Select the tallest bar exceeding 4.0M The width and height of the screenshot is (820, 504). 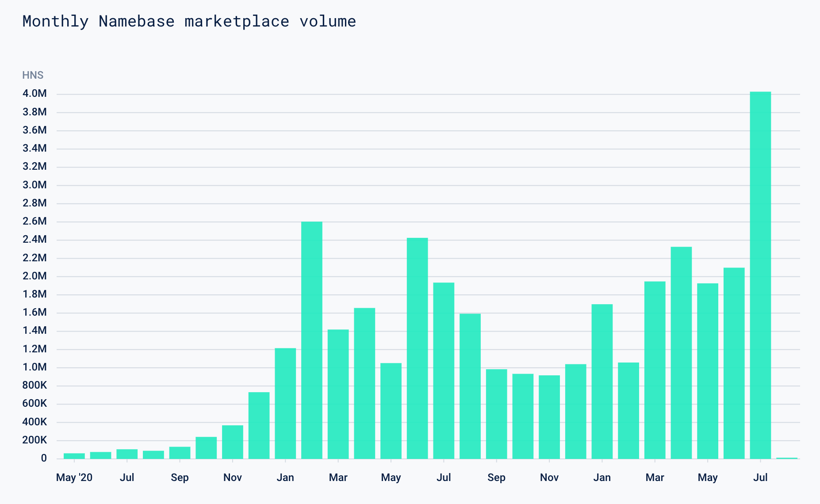coord(761,275)
